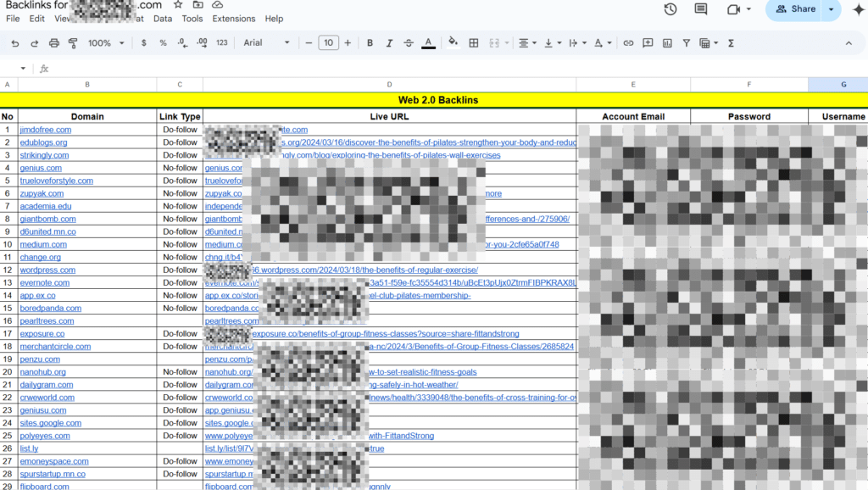Decrease decimal places
This screenshot has width=868, height=490.
click(x=182, y=43)
